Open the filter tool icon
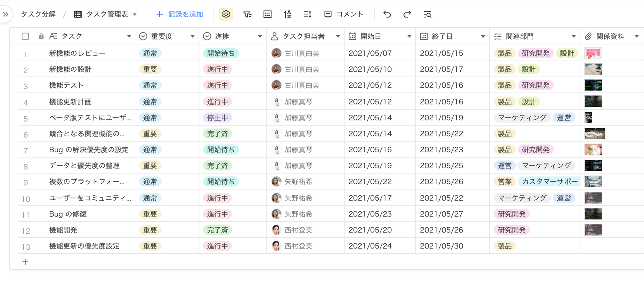The width and height of the screenshot is (644, 287). coord(247,14)
